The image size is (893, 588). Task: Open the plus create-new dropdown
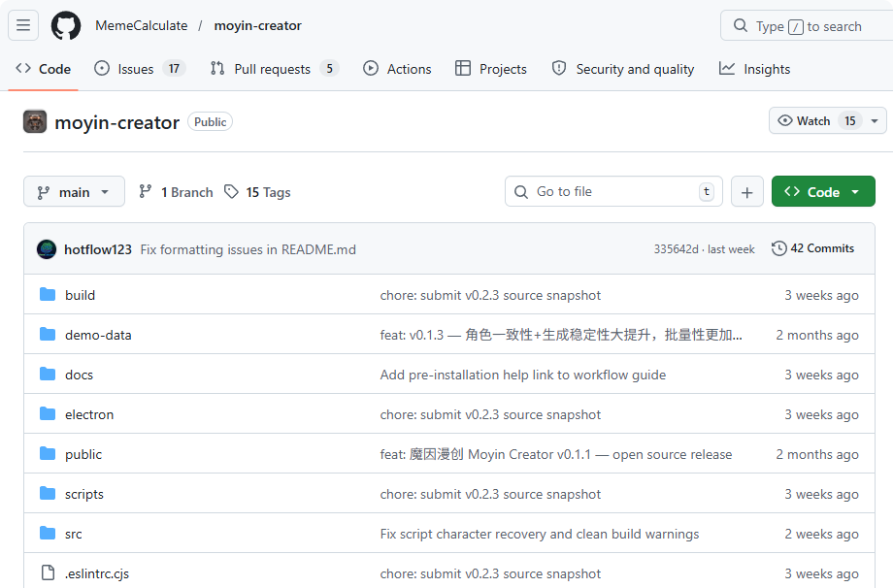pos(746,191)
